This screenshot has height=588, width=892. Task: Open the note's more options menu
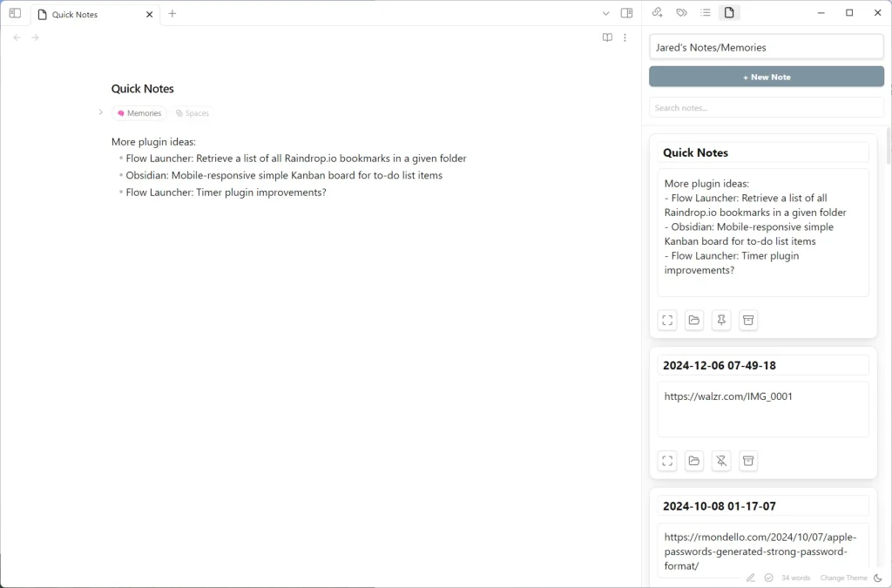[625, 37]
